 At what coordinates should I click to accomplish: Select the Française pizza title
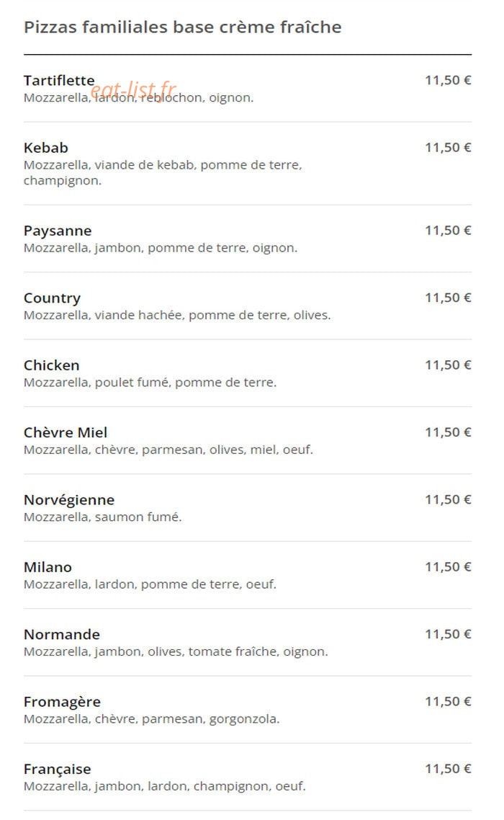tap(58, 770)
